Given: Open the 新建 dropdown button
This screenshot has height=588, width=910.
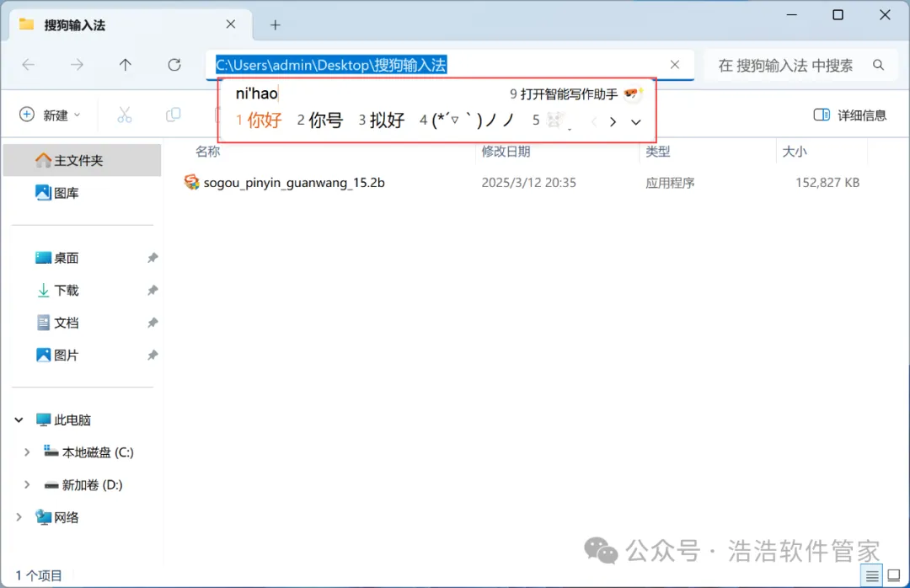Looking at the screenshot, I should point(50,115).
